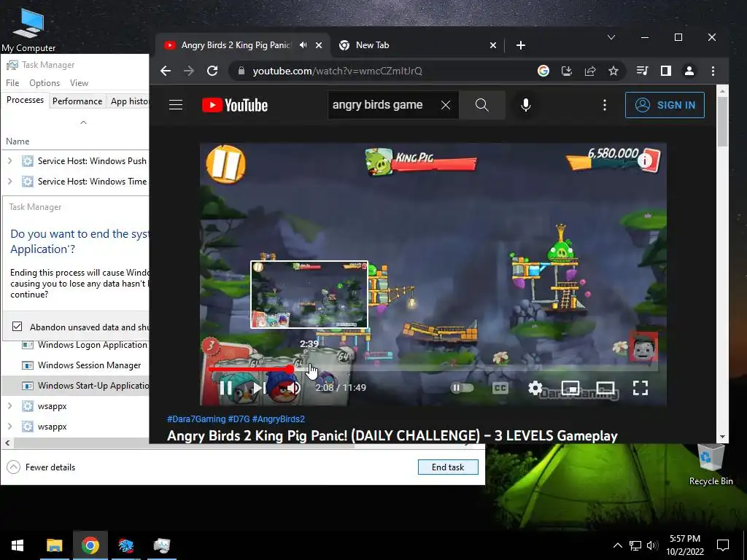This screenshot has height=560, width=747.
Task: Show hidden system tray icons
Action: click(617, 545)
